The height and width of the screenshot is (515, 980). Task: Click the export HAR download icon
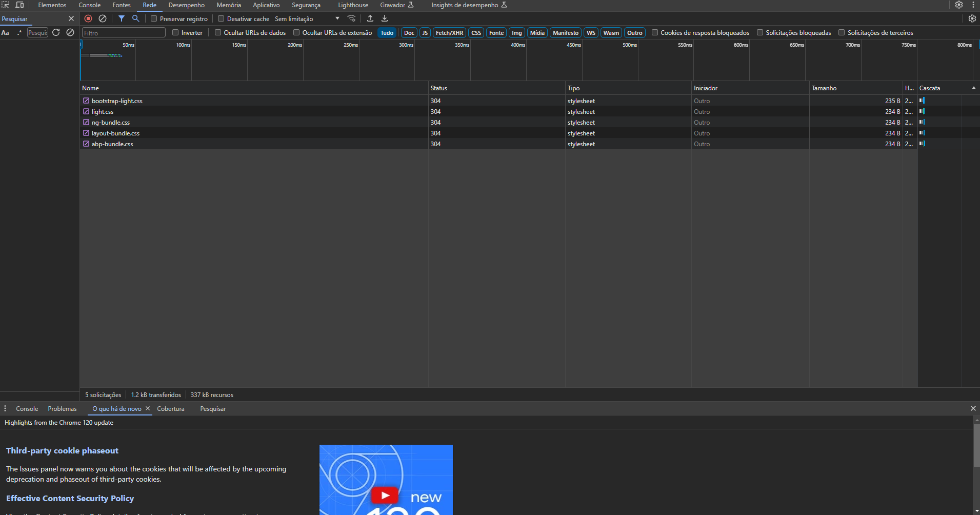(x=385, y=18)
